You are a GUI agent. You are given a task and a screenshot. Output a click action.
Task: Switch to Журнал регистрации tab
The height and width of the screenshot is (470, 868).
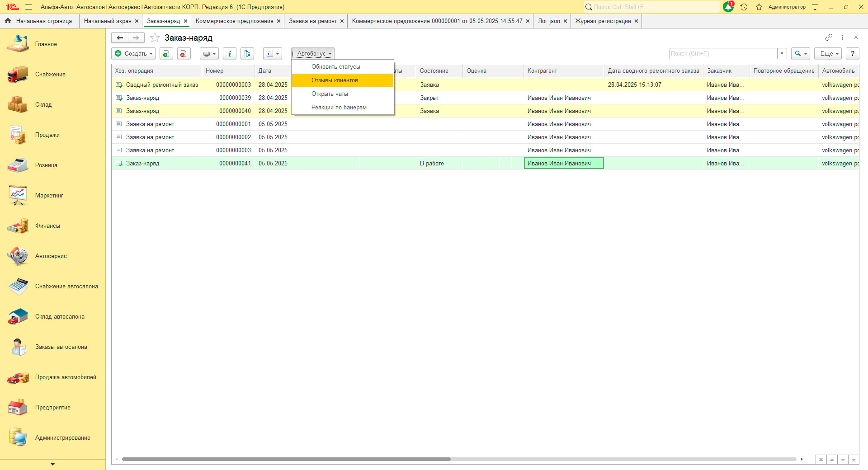coord(603,21)
